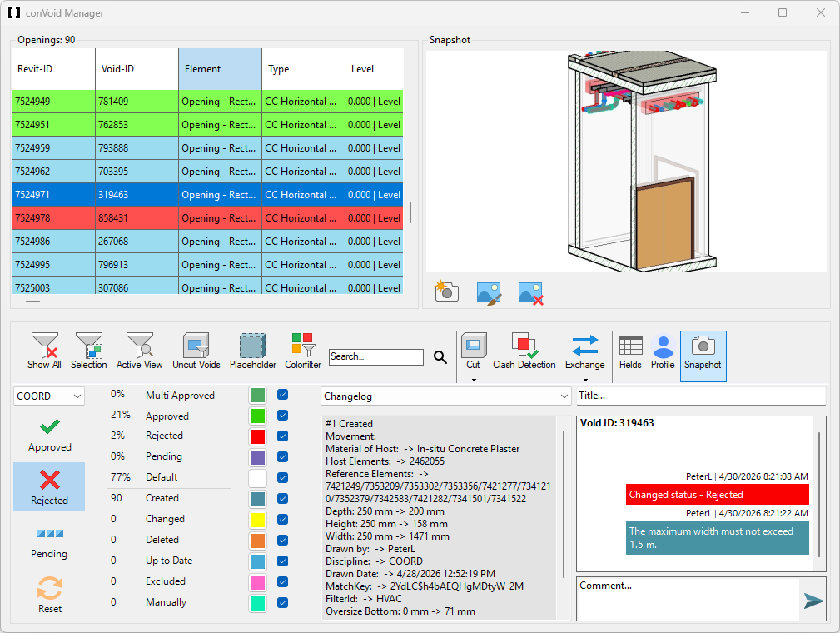Viewport: 840px width, 633px height.
Task: Click the search magnifier icon
Action: 440,357
